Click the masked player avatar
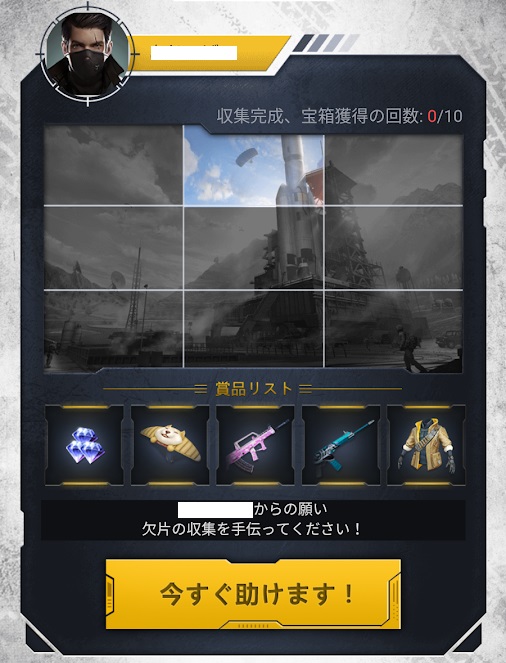The height and width of the screenshot is (663, 506). tap(88, 54)
